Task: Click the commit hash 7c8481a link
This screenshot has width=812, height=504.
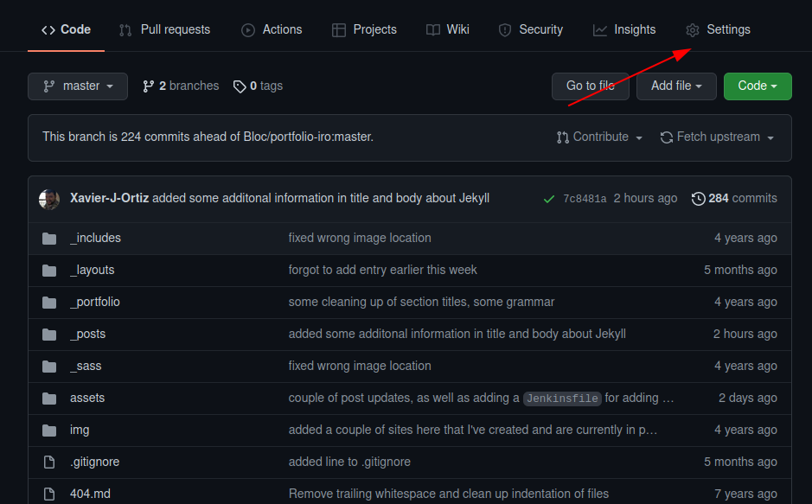Action: 586,198
